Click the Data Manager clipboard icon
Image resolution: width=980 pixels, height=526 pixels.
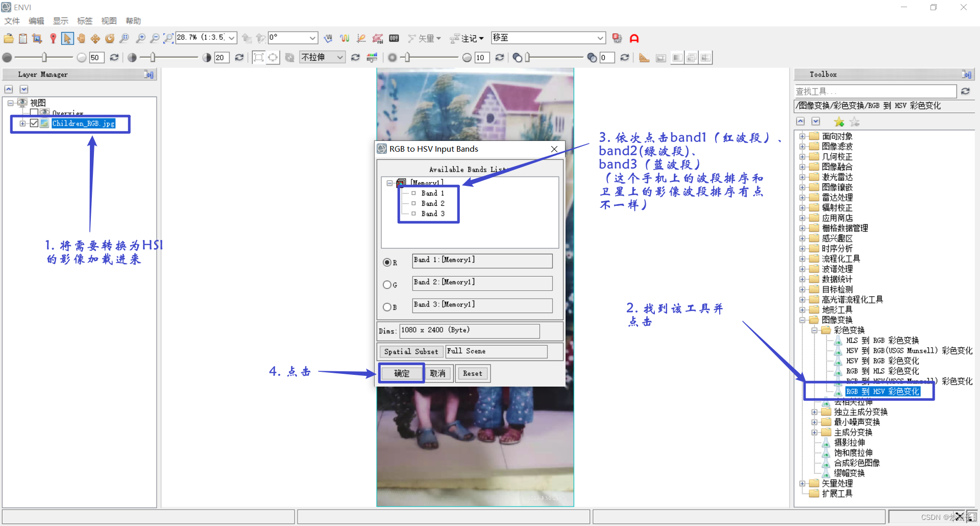click(x=23, y=38)
